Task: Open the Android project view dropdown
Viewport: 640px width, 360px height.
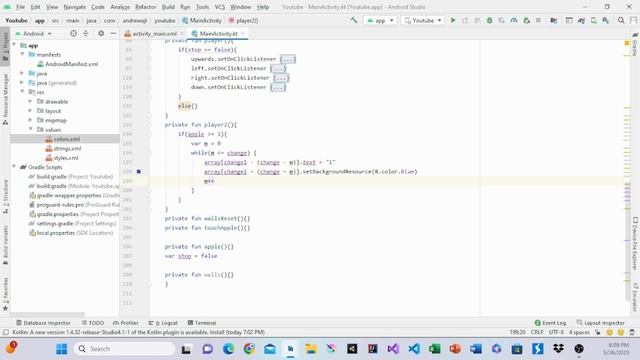Action: coord(33,33)
